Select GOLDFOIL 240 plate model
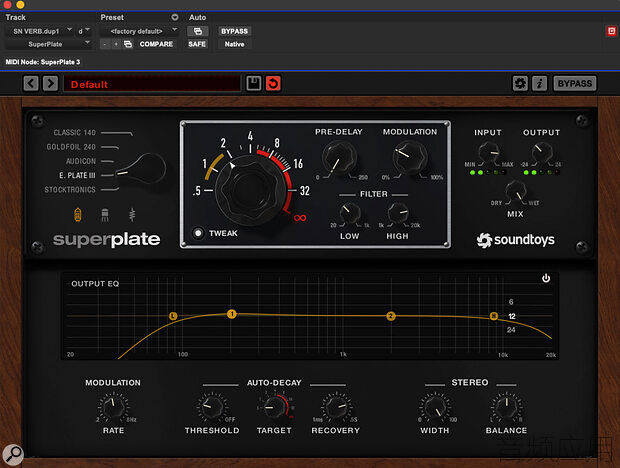Screen dimensions: 620x468 71,147
